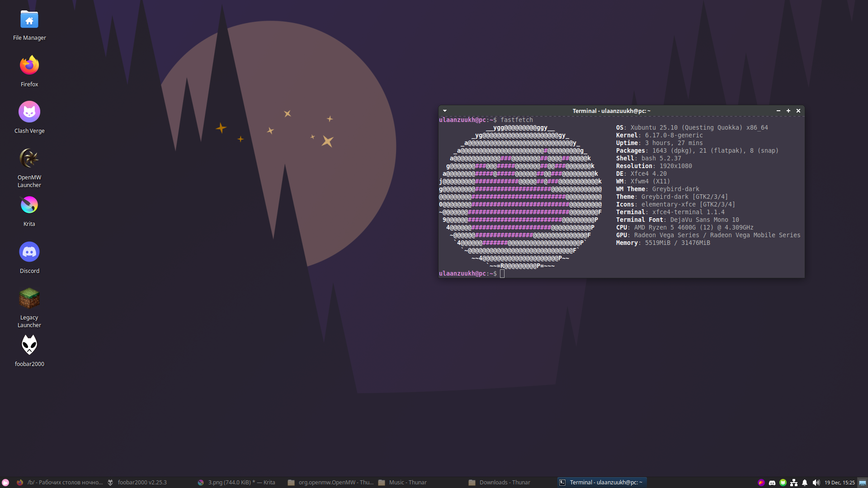
Task: Open the notification bell in the panel
Action: tap(805, 483)
